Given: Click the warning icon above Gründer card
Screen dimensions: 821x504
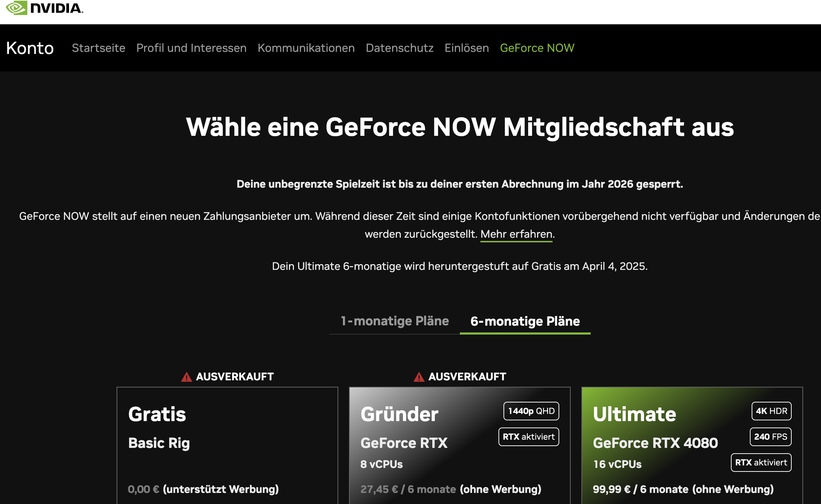Looking at the screenshot, I should [419, 377].
